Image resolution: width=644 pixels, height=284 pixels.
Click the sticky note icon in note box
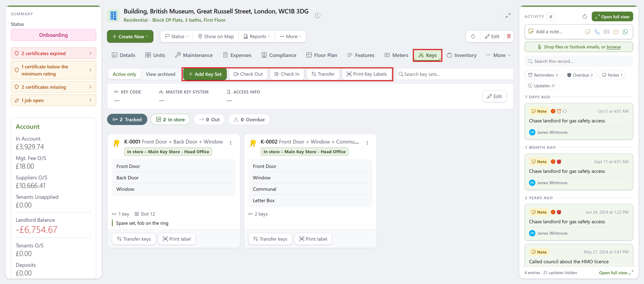588,32
